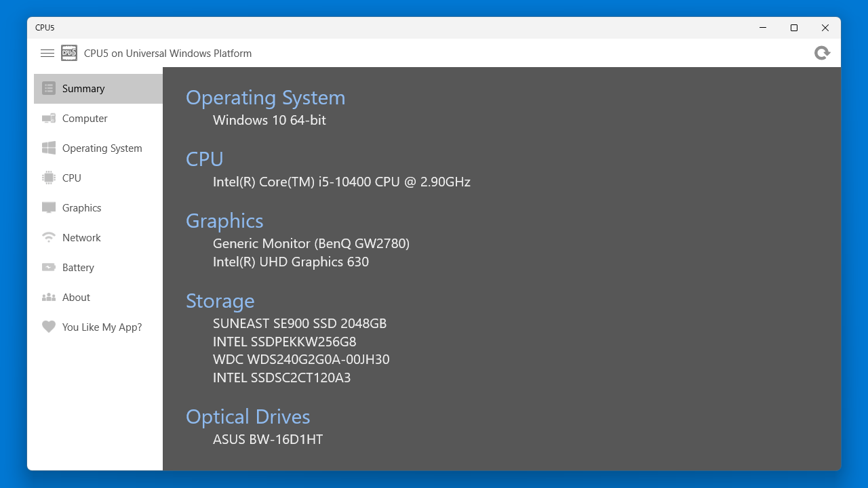Image resolution: width=868 pixels, height=488 pixels.
Task: Go to the Computer section
Action: [x=98, y=119]
